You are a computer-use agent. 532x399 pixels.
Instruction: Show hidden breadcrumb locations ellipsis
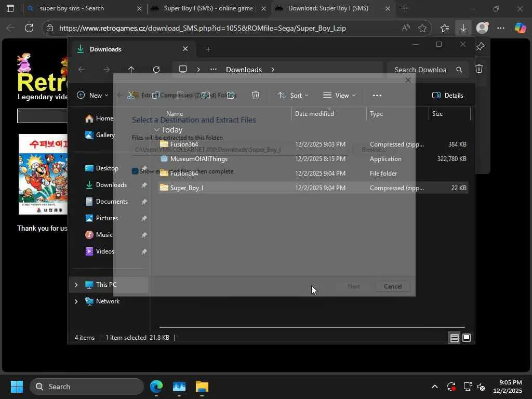[x=213, y=70]
